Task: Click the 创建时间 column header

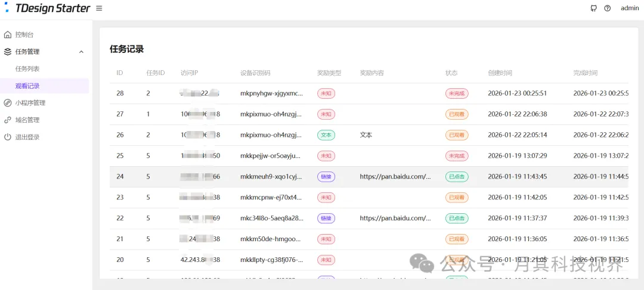Action: (500, 73)
